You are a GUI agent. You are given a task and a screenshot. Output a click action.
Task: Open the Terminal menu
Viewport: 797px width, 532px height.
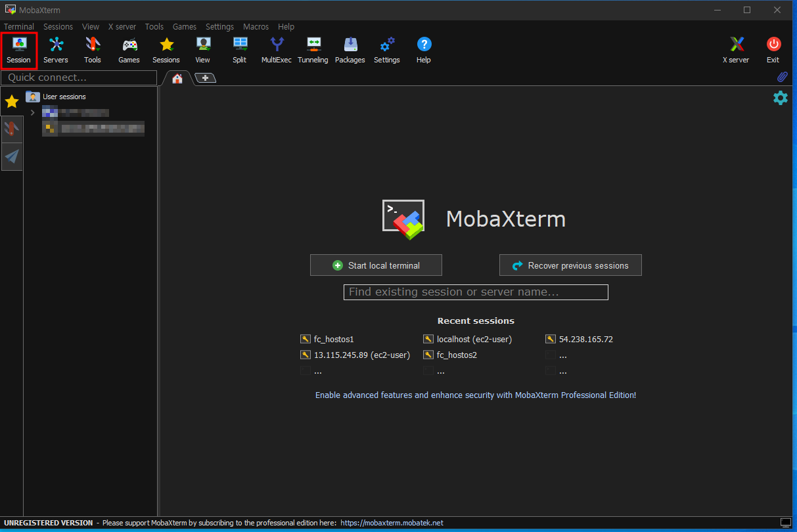pyautogui.click(x=19, y=27)
